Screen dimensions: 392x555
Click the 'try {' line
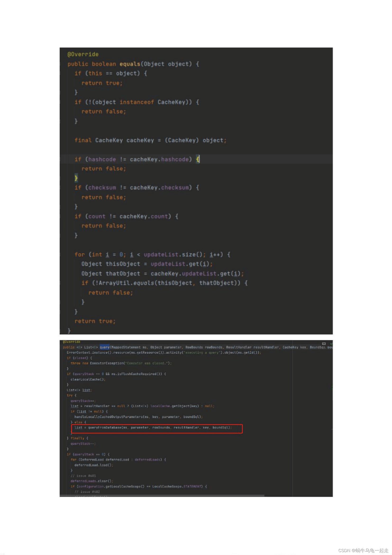71,395
